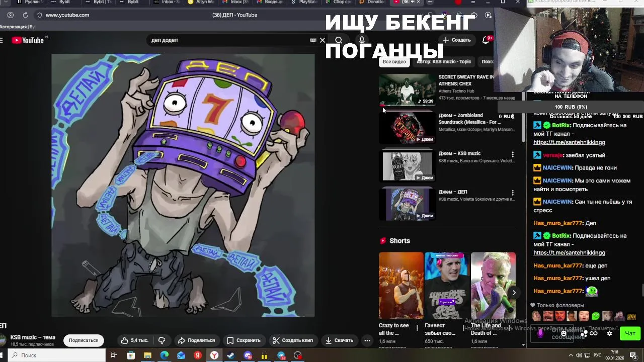The width and height of the screenshot is (644, 362).
Task: Open YouTube notifications bell
Action: 486,40
